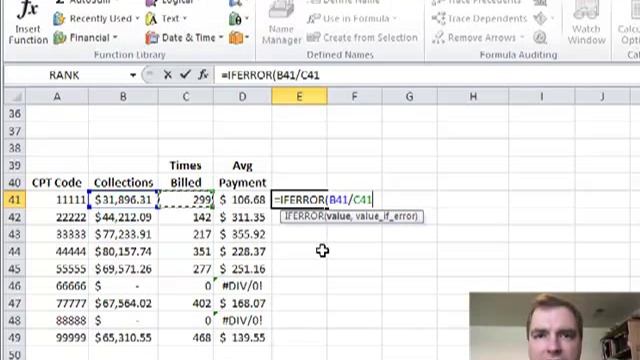Select row 49 header
This screenshot has height=360, width=640.
[x=15, y=338]
